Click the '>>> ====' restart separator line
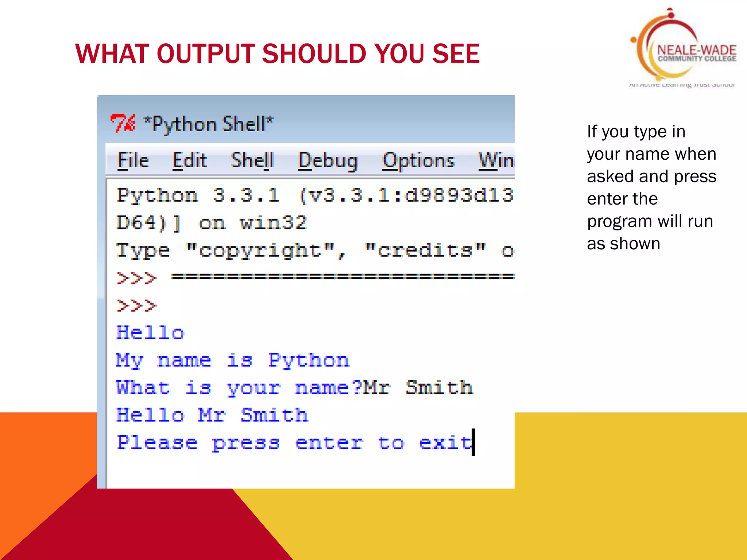Viewport: 747px width, 560px height. click(314, 278)
